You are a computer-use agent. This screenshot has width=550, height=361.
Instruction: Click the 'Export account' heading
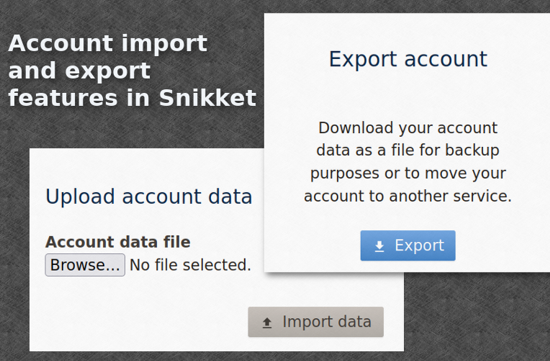coord(408,59)
